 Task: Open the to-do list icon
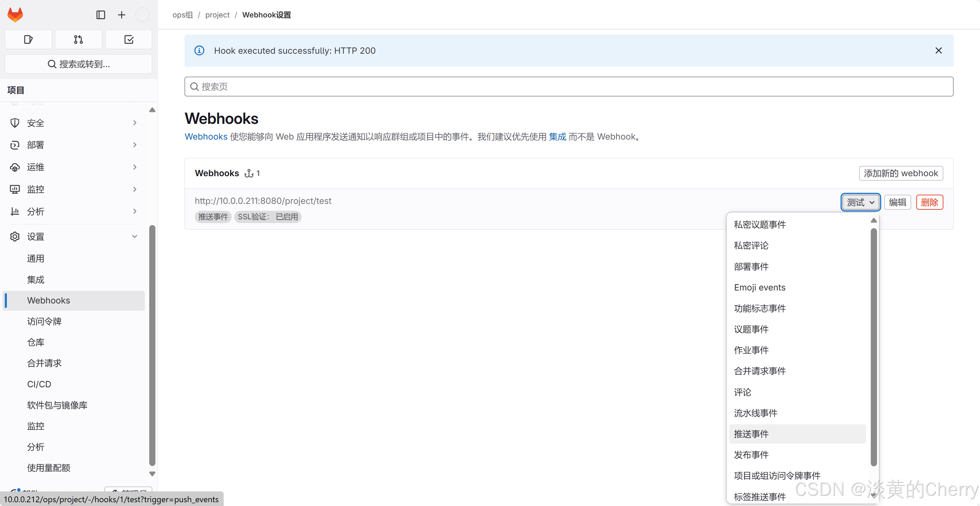(129, 40)
